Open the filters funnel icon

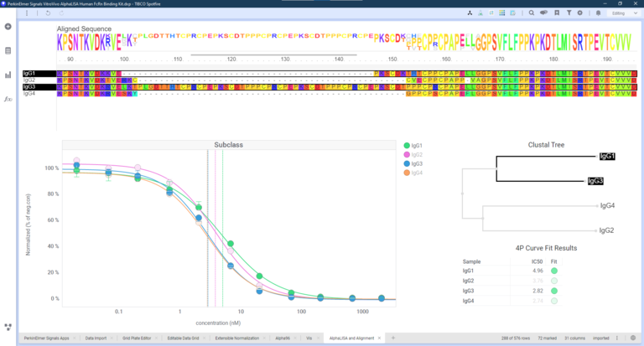(569, 13)
